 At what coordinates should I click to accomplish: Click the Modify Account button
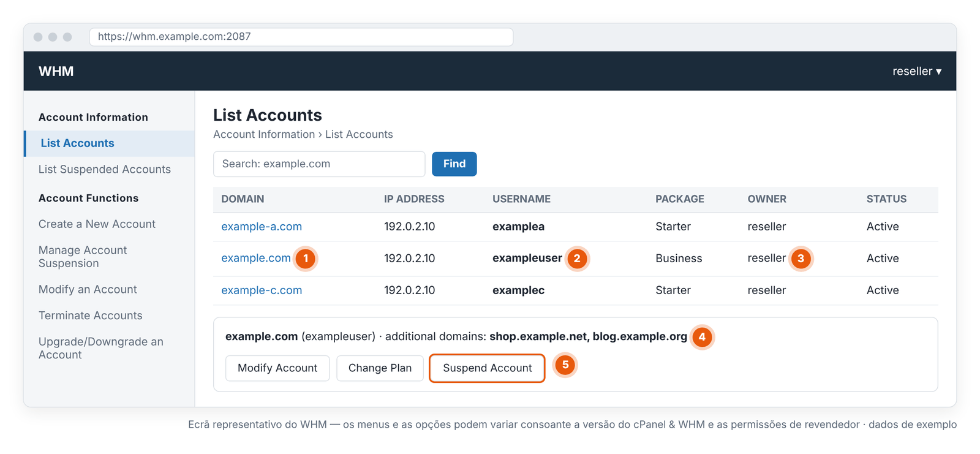tap(277, 368)
